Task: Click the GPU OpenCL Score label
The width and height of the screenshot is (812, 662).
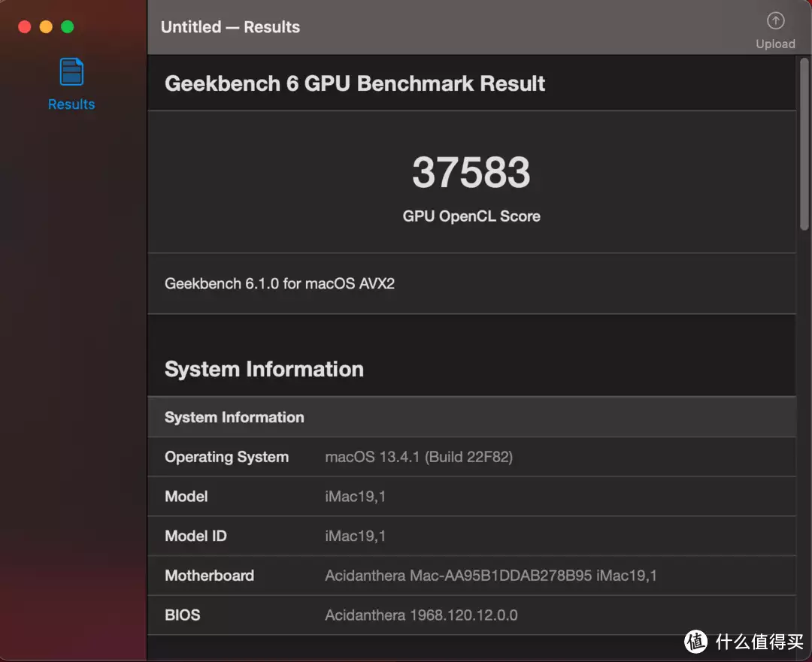Action: pos(471,216)
